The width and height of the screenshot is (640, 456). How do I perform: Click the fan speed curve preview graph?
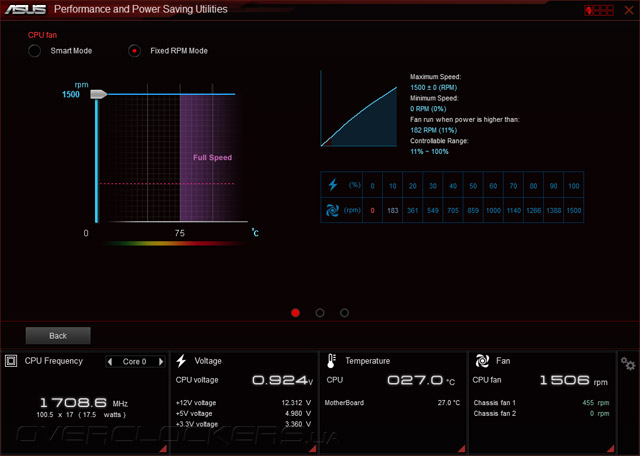359,109
